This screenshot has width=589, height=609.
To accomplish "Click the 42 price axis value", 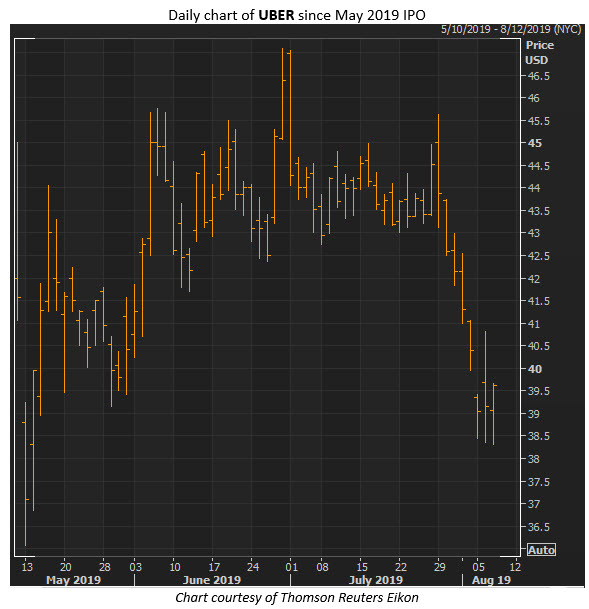I will 533,278.
